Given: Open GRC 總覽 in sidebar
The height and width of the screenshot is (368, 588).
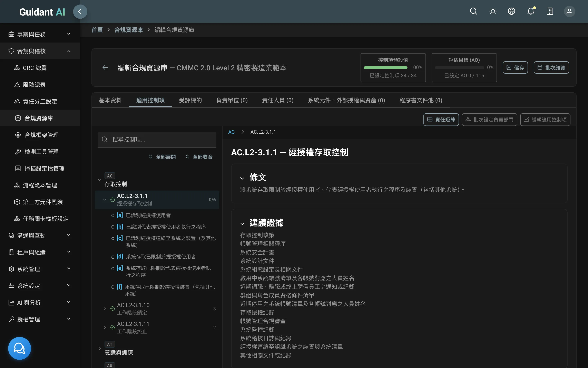Looking at the screenshot, I should click(40, 68).
